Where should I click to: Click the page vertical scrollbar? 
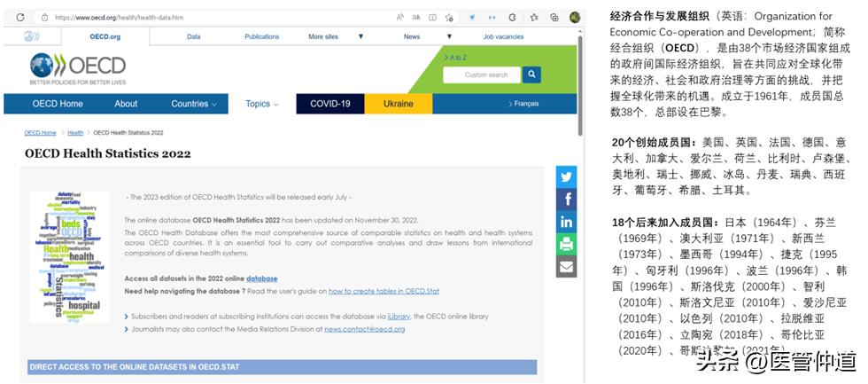580,84
